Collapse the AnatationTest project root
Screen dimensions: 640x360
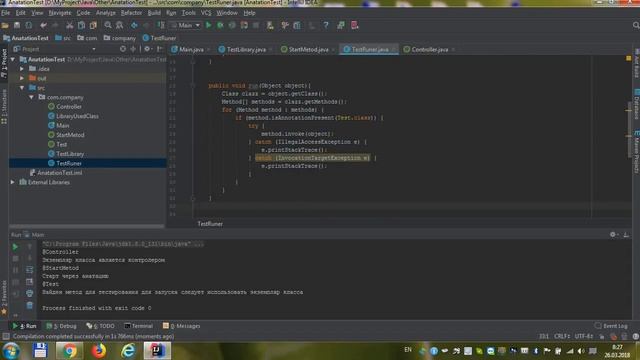point(13,60)
